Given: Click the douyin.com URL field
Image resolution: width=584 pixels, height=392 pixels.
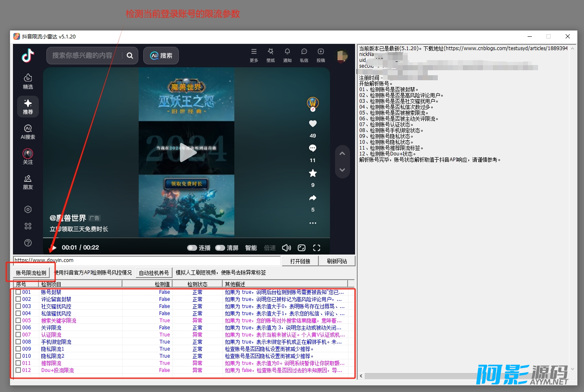Looking at the screenshot, I should click(x=147, y=260).
